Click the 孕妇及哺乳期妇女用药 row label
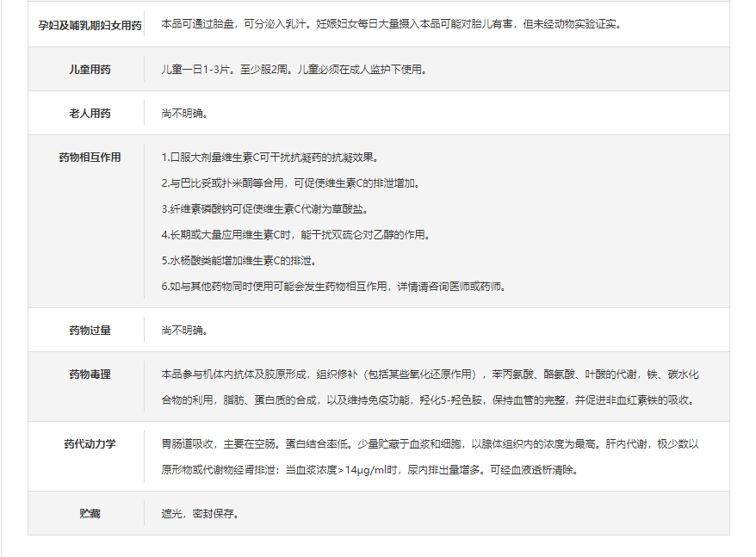This screenshot has height=557, width=756. pos(90,25)
